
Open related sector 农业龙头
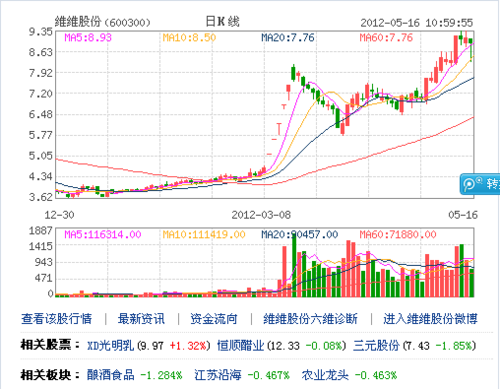pos(325,375)
